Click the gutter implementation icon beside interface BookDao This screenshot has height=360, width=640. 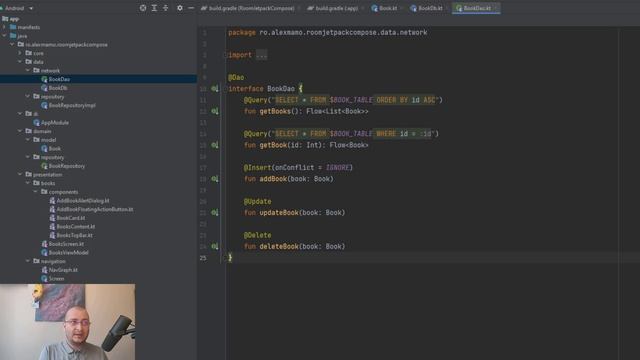pyautogui.click(x=215, y=89)
